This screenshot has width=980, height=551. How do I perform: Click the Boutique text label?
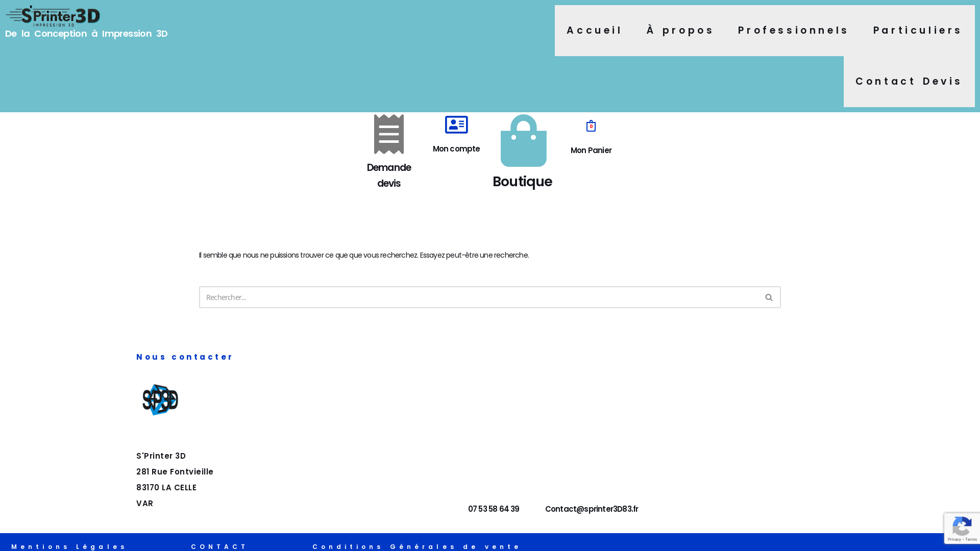[x=522, y=182]
